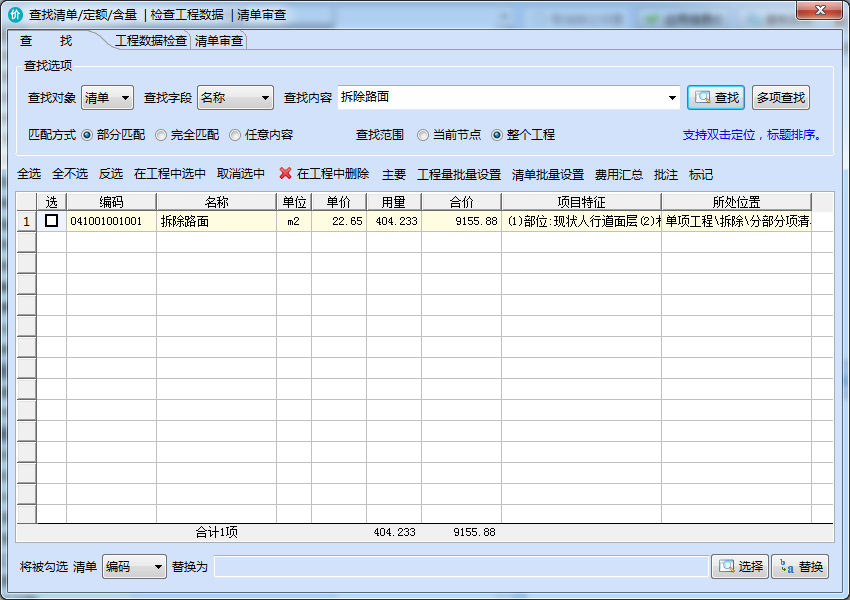The image size is (850, 600).
Task: Click the app icon in title bar
Action: tap(15, 15)
